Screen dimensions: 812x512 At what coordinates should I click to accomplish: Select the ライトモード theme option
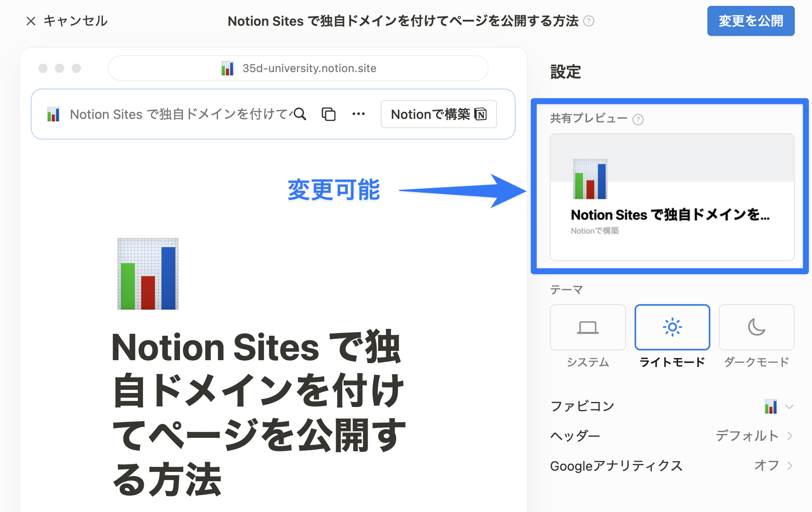click(672, 327)
